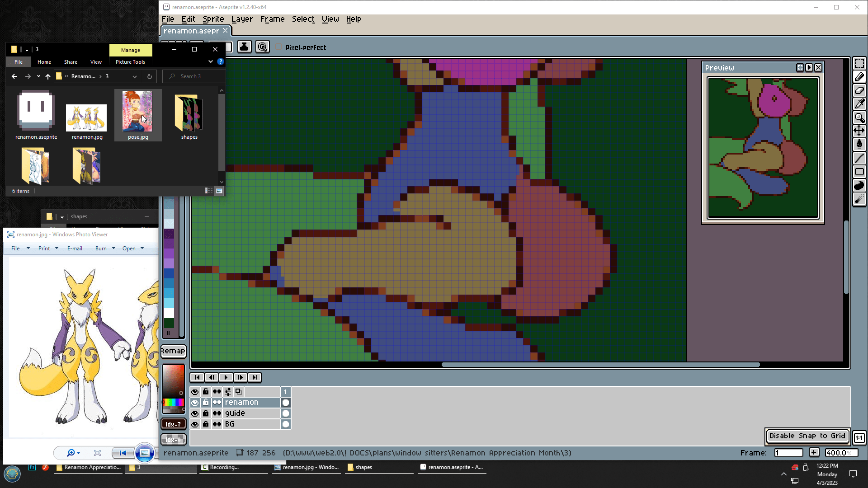Viewport: 868px width, 488px height.
Task: Open the Sprite menu
Action: [x=213, y=19]
